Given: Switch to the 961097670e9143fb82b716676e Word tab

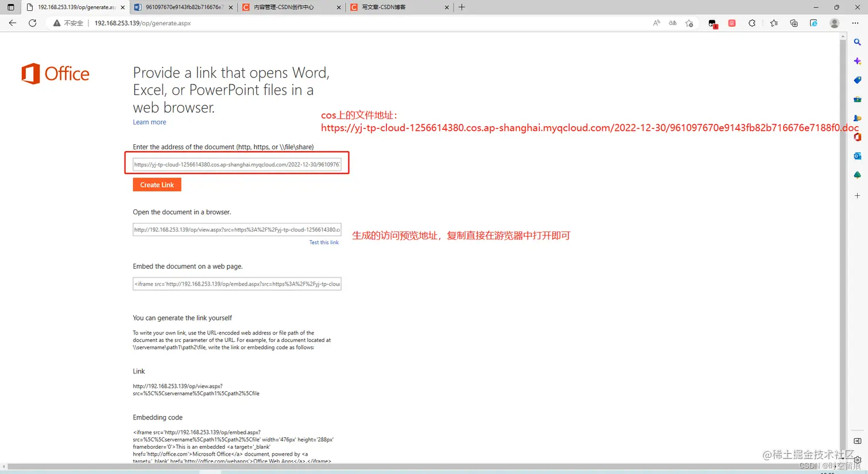Looking at the screenshot, I should coord(184,7).
